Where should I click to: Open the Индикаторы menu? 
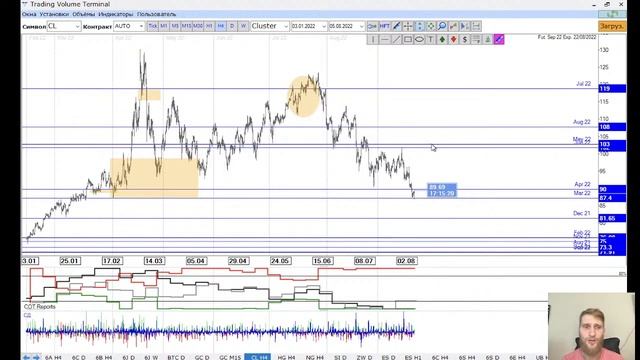click(116, 14)
